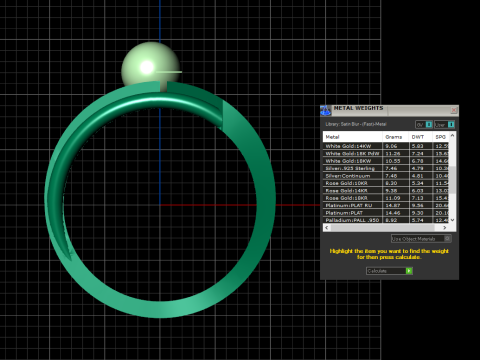This screenshot has width=480, height=360.
Task: Click the 9.06 grams value
Action: pos(391,146)
